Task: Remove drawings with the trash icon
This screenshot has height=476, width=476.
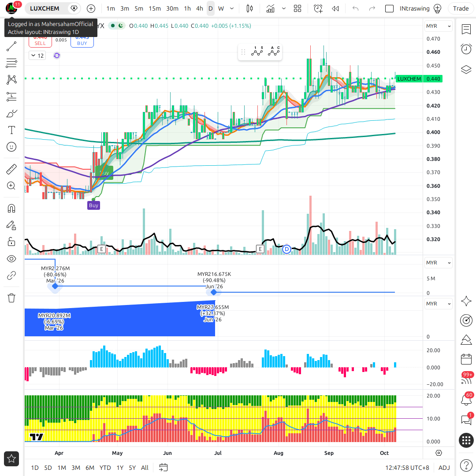Action: click(x=11, y=298)
